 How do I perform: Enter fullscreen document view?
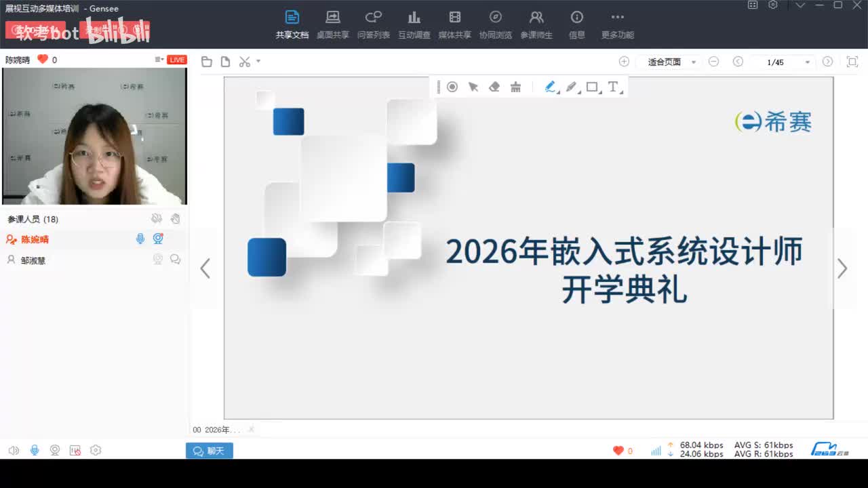(852, 62)
